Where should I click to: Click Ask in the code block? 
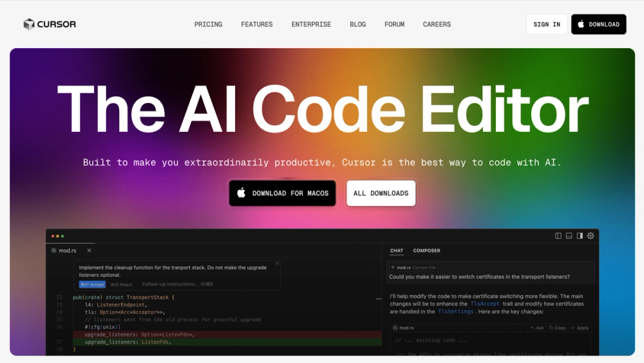537,328
